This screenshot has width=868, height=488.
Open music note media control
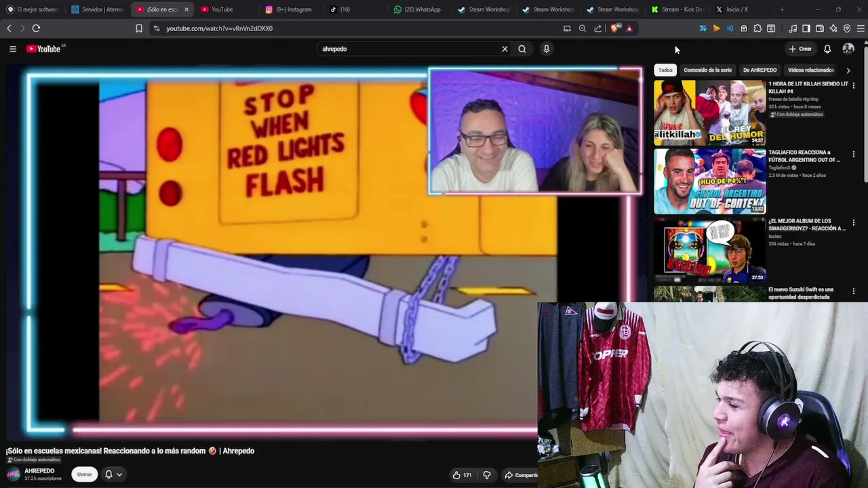coord(793,28)
